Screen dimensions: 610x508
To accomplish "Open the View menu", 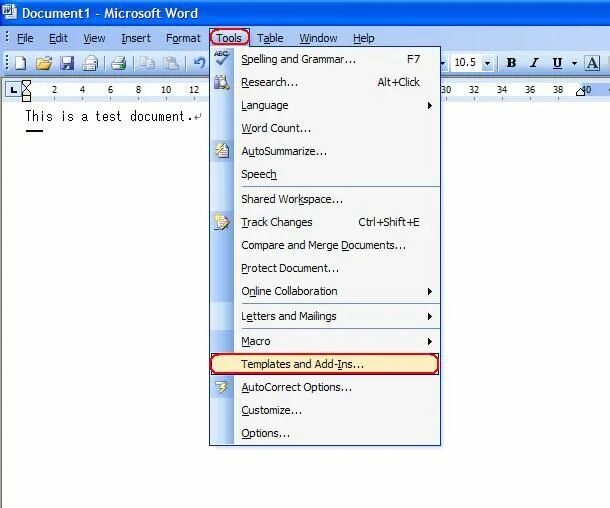I will (94, 38).
